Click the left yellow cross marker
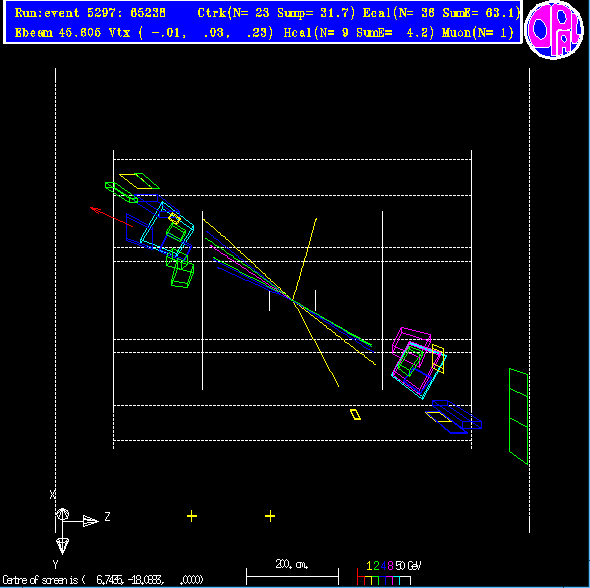Screen dimensions: 590x588 (192, 516)
